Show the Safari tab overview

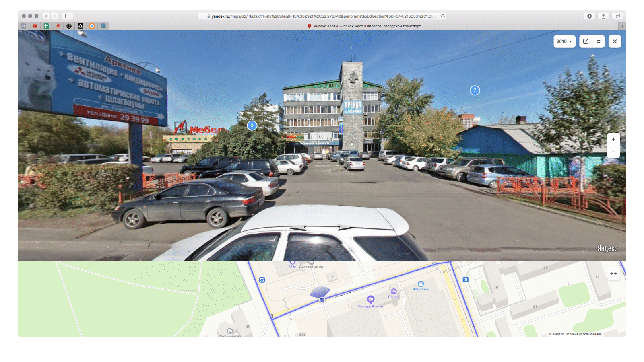(617, 16)
